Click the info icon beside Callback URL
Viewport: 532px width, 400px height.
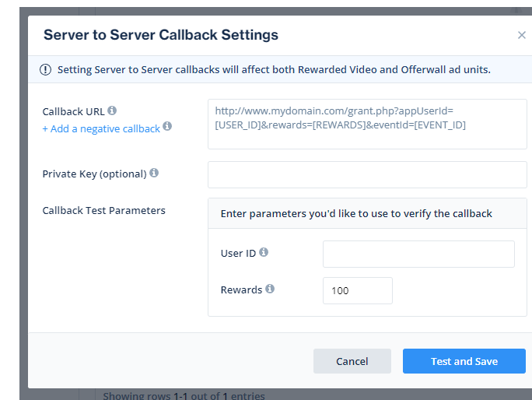pyautogui.click(x=112, y=111)
